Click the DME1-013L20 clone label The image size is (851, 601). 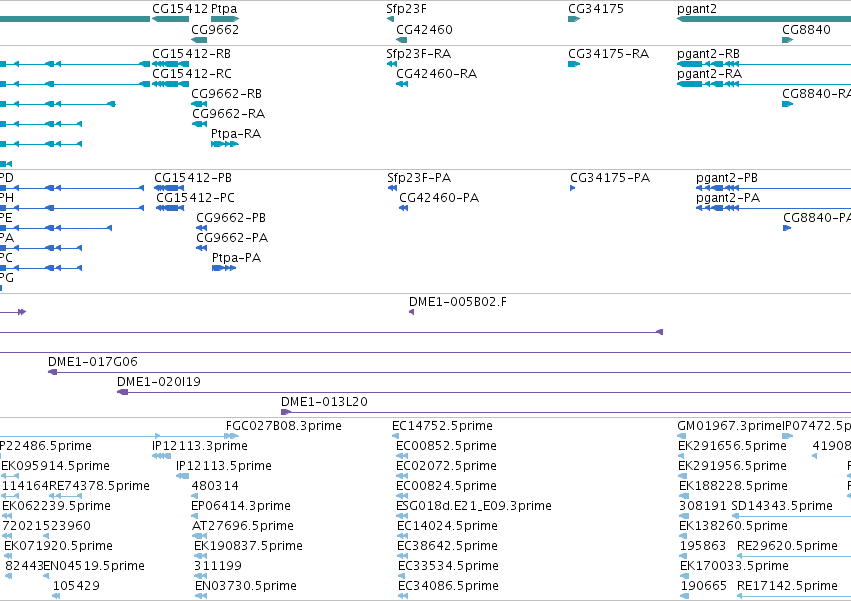tap(324, 402)
